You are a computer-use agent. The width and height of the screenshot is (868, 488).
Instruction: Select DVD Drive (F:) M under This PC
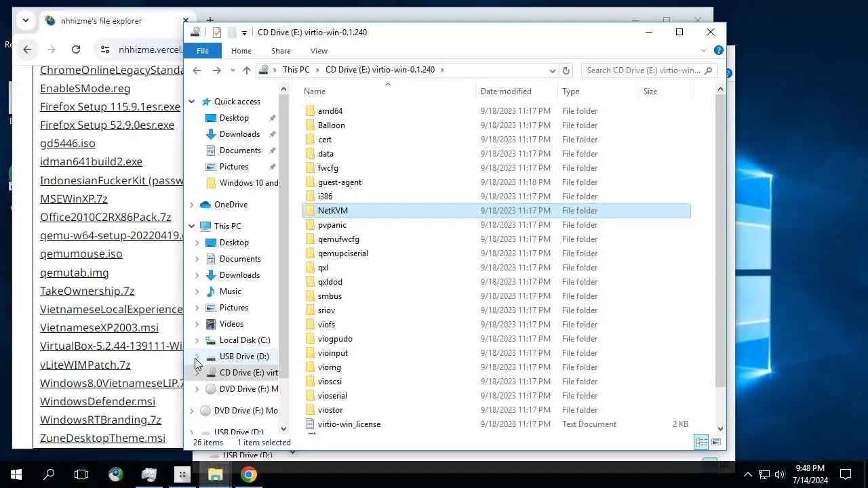(248, 389)
